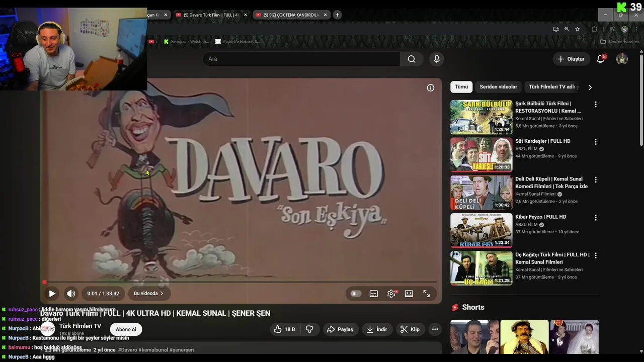Open 'Kibar Feyzo | FULL HD' title
Screen dimensions: 644x362
click(541, 217)
